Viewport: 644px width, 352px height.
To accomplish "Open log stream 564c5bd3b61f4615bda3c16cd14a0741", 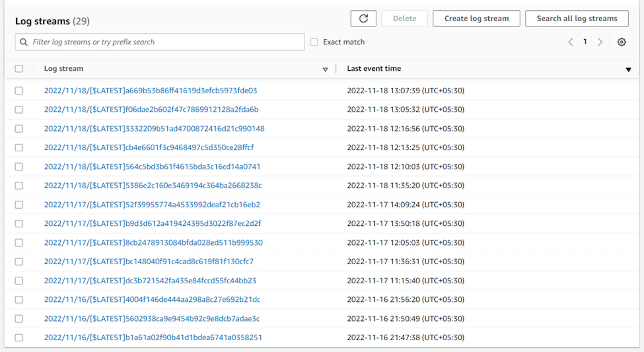I will [x=152, y=167].
